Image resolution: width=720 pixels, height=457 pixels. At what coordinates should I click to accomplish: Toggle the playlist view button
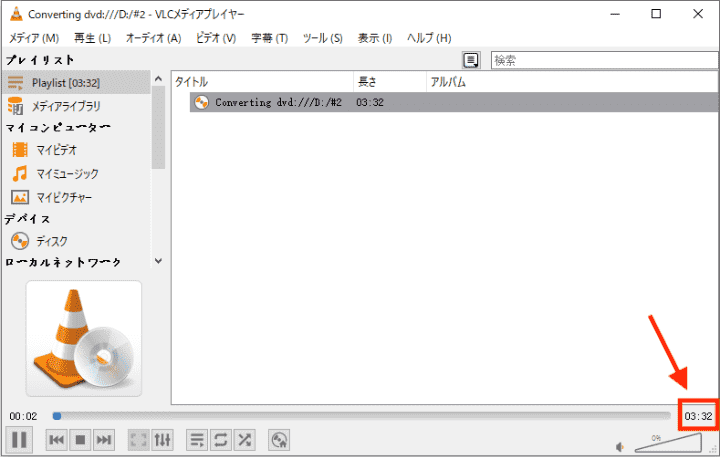pyautogui.click(x=197, y=440)
